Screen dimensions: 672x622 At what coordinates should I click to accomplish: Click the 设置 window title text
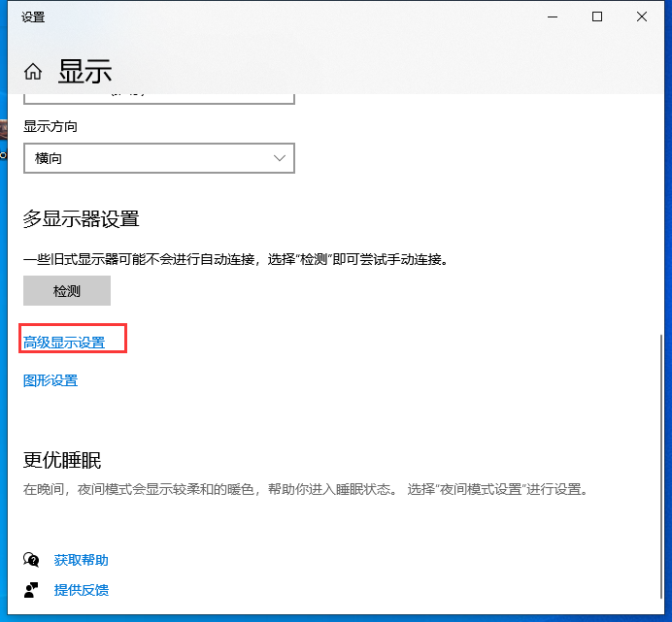(33, 17)
